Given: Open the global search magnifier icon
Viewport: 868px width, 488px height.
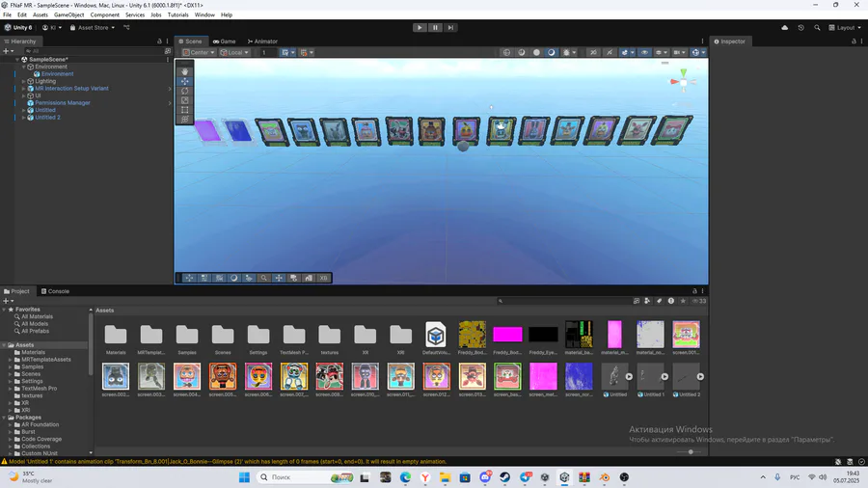Looking at the screenshot, I should coord(817,28).
